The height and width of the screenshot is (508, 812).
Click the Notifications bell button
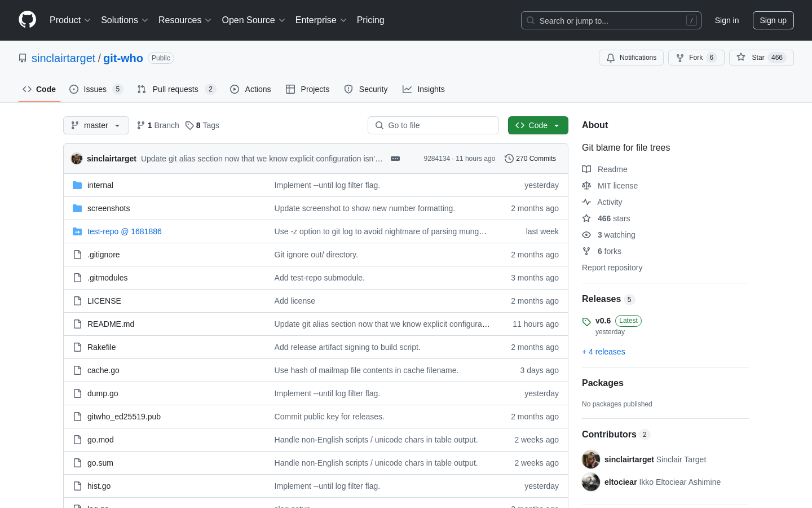631,58
